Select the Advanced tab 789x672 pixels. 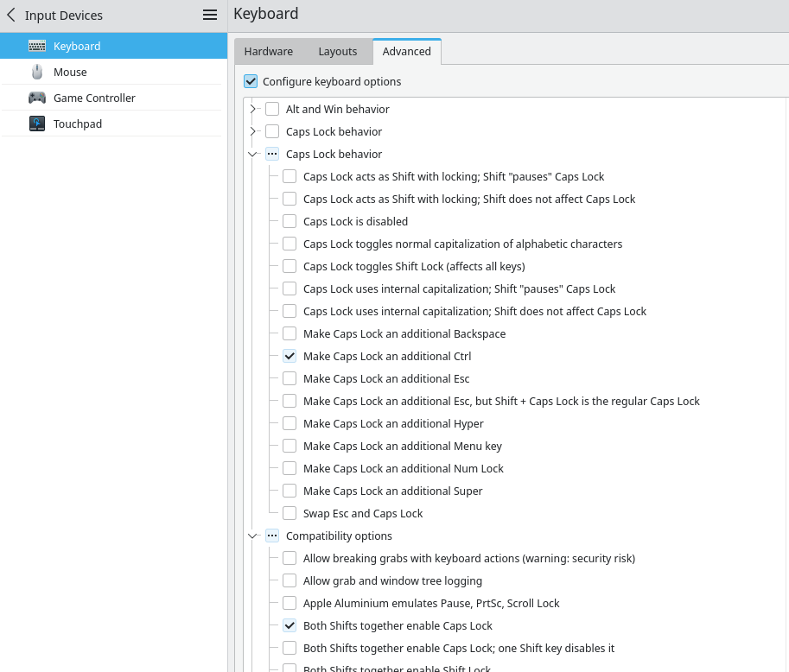pyautogui.click(x=406, y=51)
